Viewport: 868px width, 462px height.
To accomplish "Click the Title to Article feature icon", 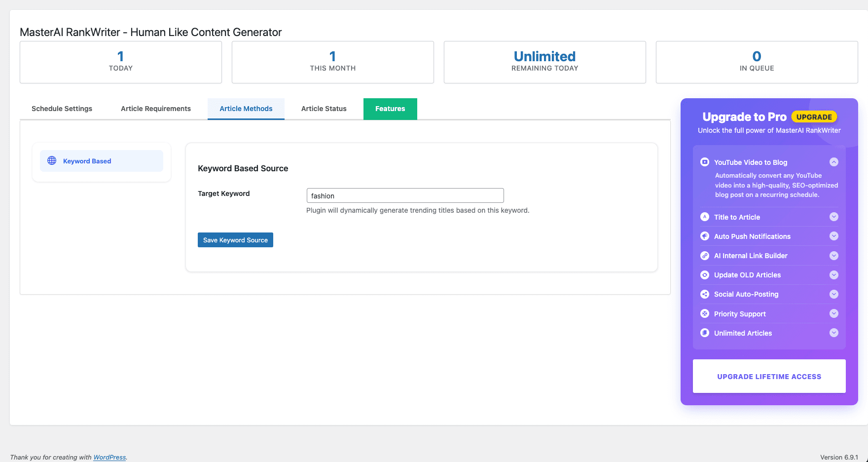I will point(704,217).
